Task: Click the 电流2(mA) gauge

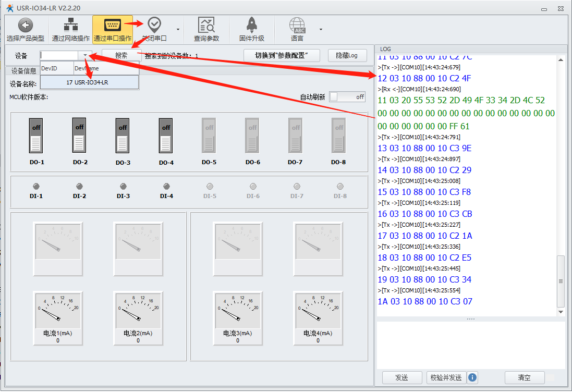Action: pos(138,318)
